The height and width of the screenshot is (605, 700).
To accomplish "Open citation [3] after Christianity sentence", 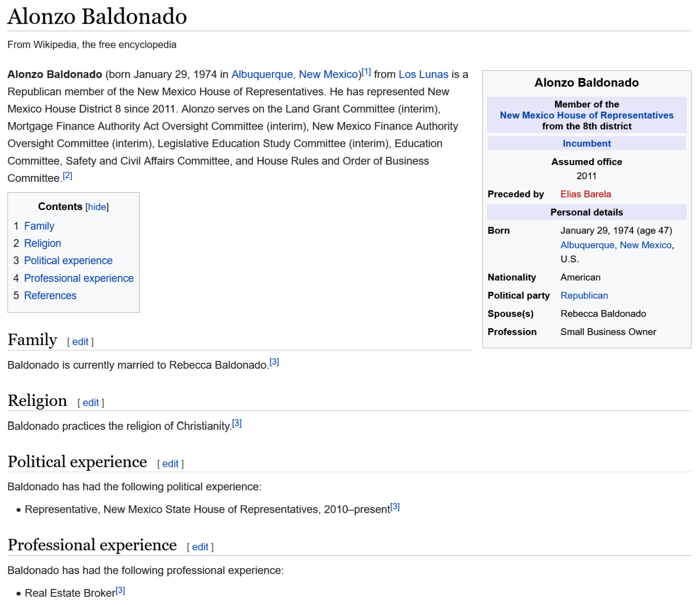I will pos(237,423).
